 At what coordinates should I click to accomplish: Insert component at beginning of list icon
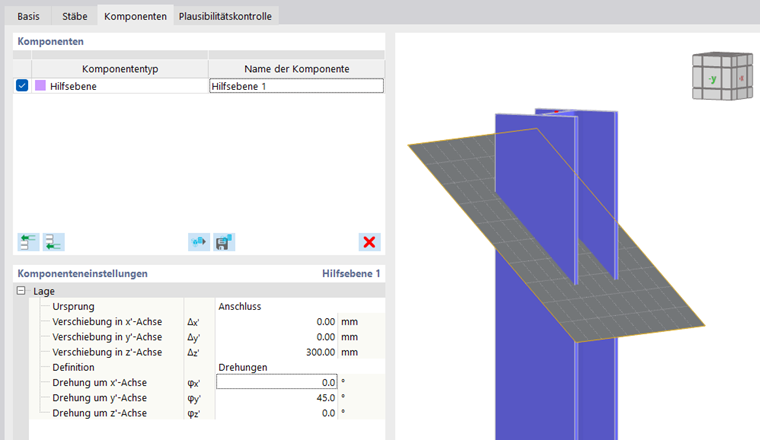tap(28, 242)
